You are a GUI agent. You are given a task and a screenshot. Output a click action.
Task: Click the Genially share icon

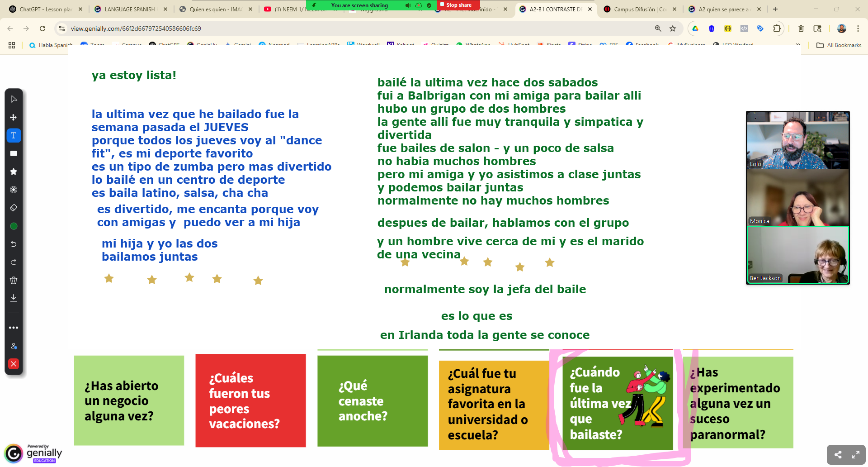[838, 455]
